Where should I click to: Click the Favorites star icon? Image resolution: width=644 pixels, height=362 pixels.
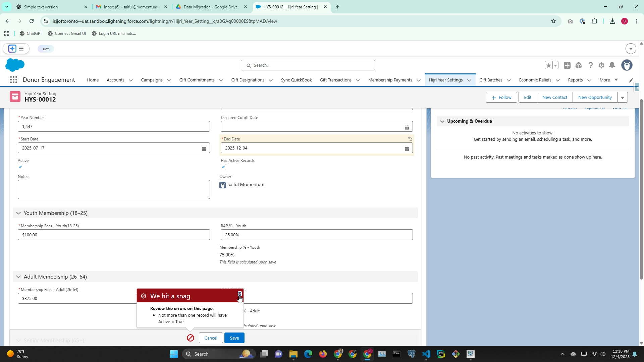(548, 65)
